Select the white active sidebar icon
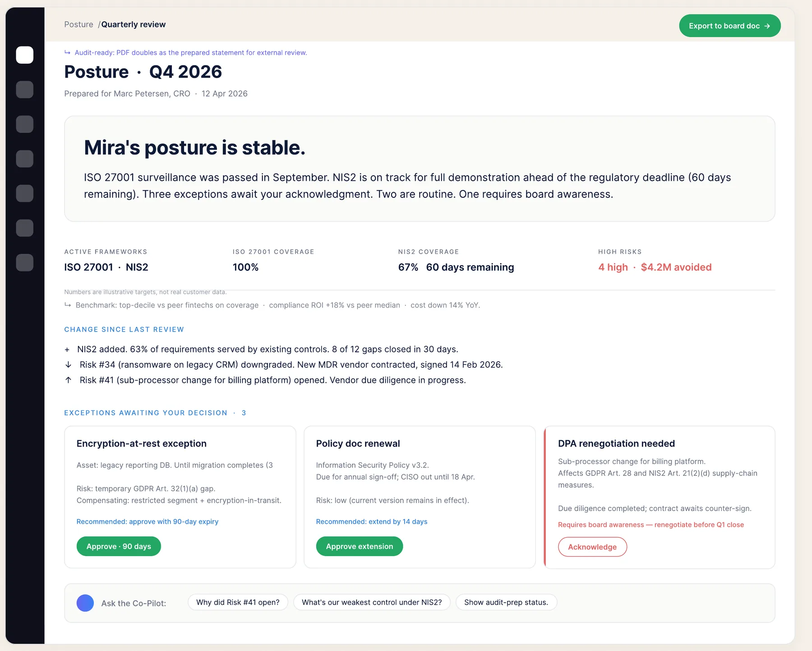This screenshot has height=651, width=812. [25, 55]
